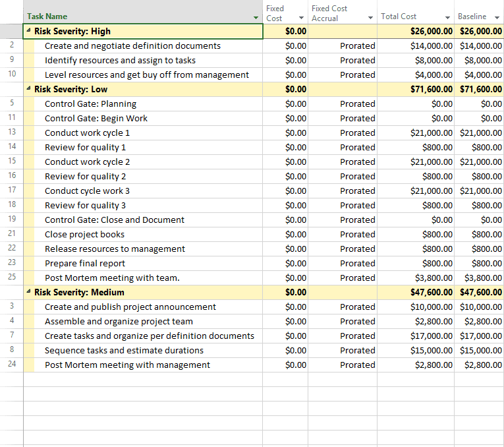Collapse the Risk Severity: Low group

[28, 88]
